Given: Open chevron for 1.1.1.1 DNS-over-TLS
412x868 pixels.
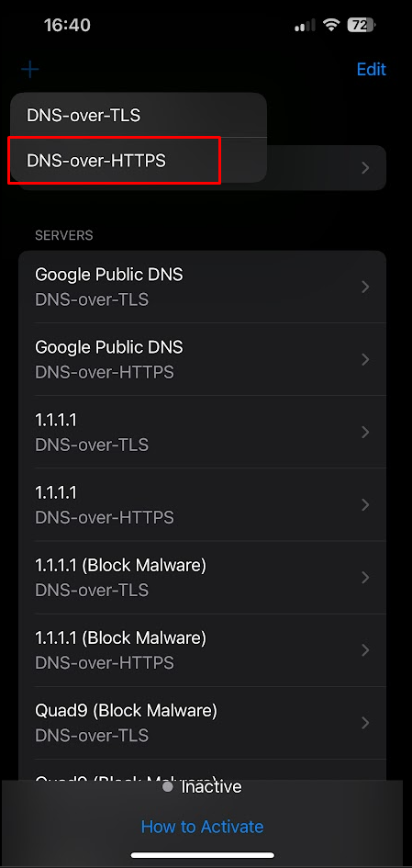Looking at the screenshot, I should [x=365, y=432].
